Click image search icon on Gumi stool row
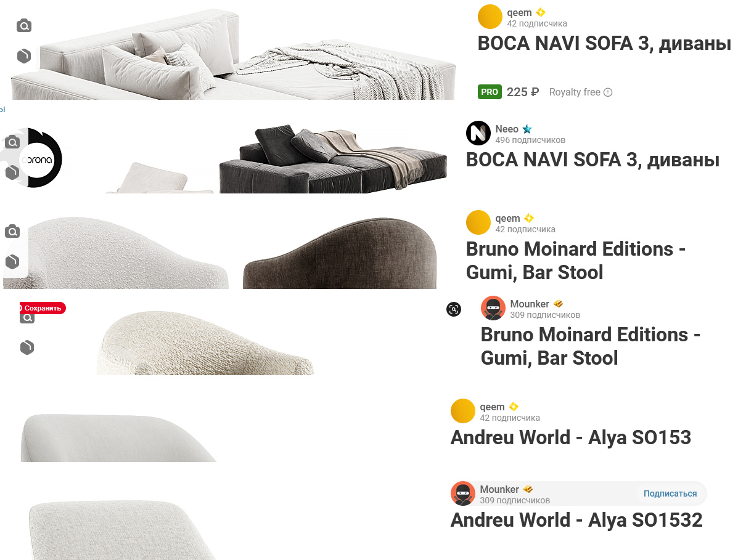 (12, 232)
